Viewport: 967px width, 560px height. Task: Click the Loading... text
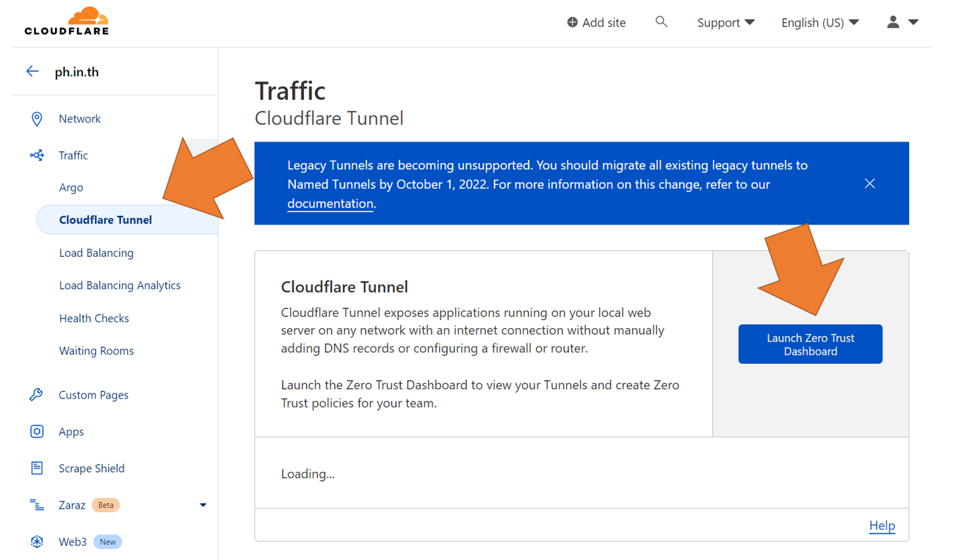(x=308, y=474)
